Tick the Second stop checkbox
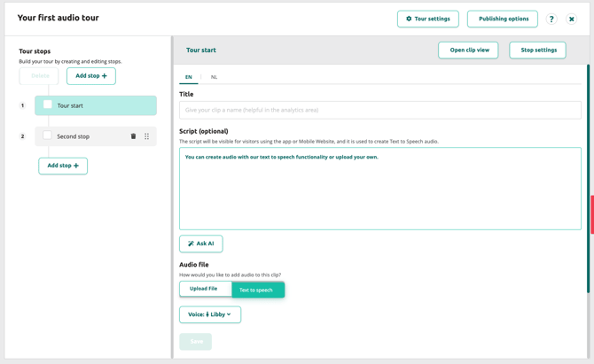 [48, 136]
